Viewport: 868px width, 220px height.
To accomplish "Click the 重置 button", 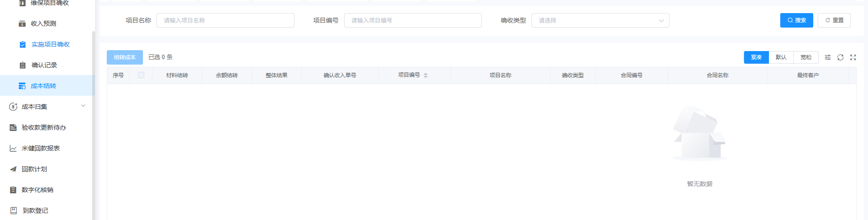I will coord(834,20).
